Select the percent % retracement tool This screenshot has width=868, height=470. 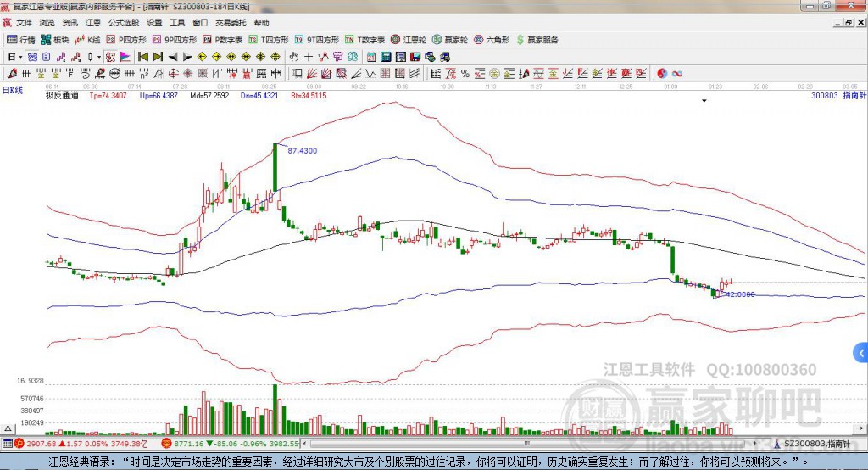click(465, 74)
